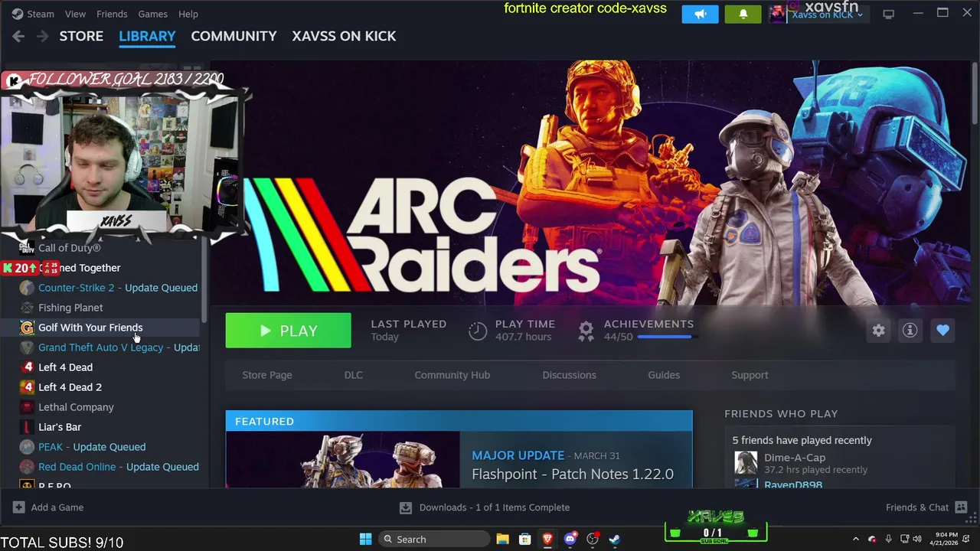Click the Red Dead Online game icon

click(27, 467)
